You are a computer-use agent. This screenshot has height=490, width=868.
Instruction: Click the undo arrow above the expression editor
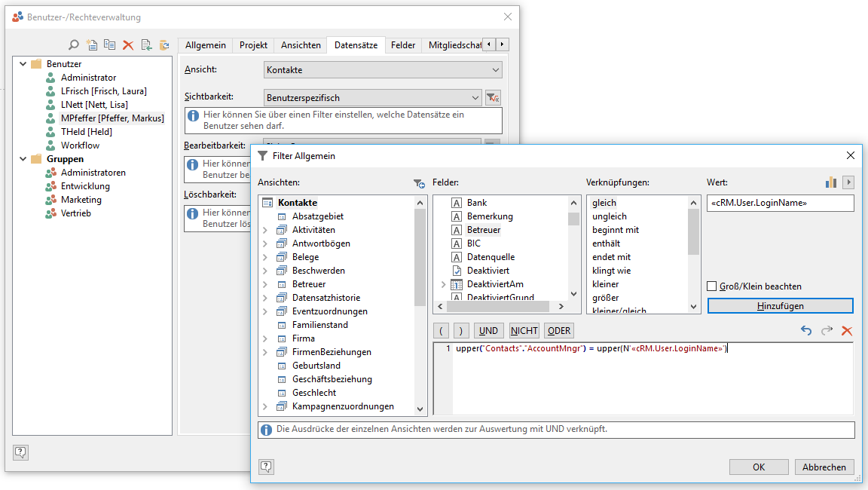click(806, 331)
